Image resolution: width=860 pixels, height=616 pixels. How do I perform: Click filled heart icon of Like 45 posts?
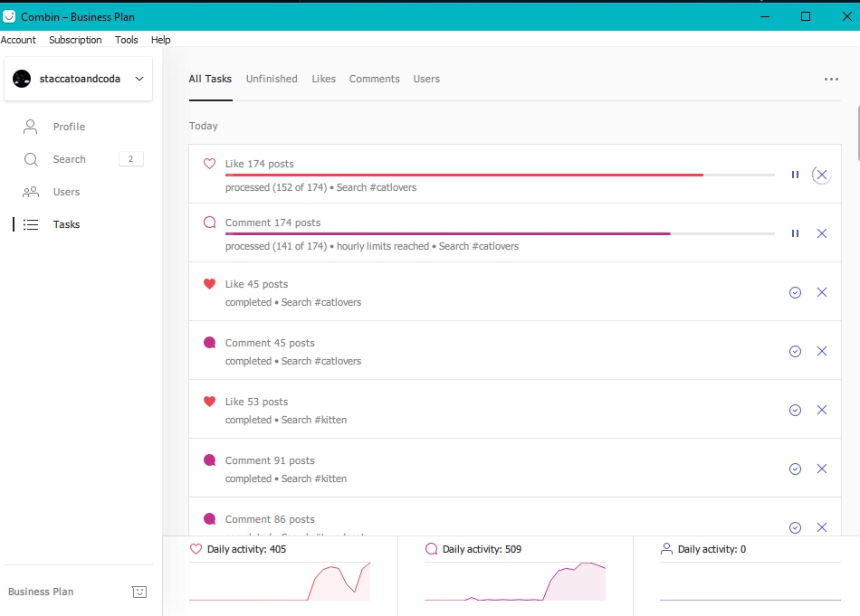coord(209,283)
